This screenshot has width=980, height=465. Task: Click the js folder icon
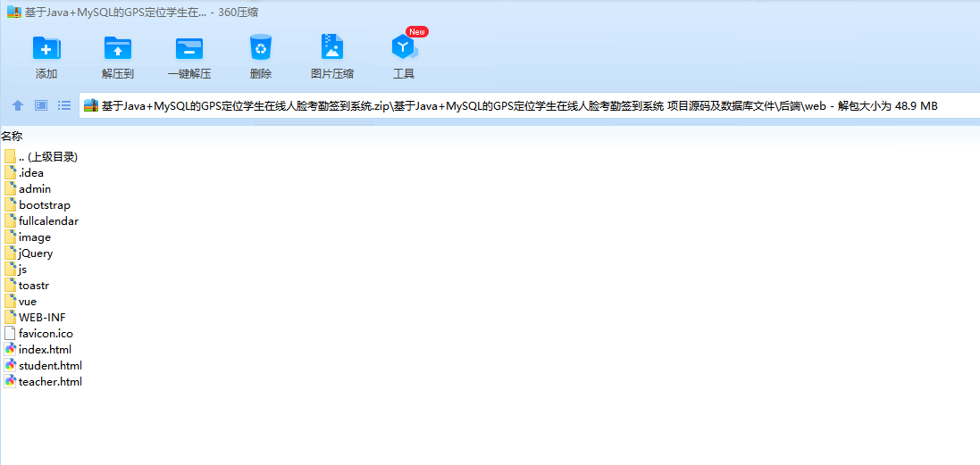click(10, 270)
